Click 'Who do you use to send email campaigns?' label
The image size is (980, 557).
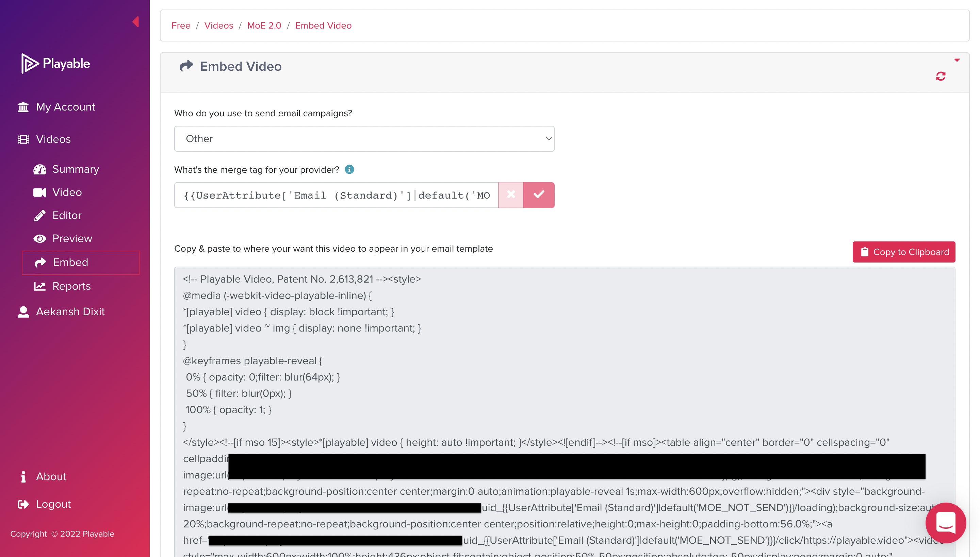click(263, 114)
